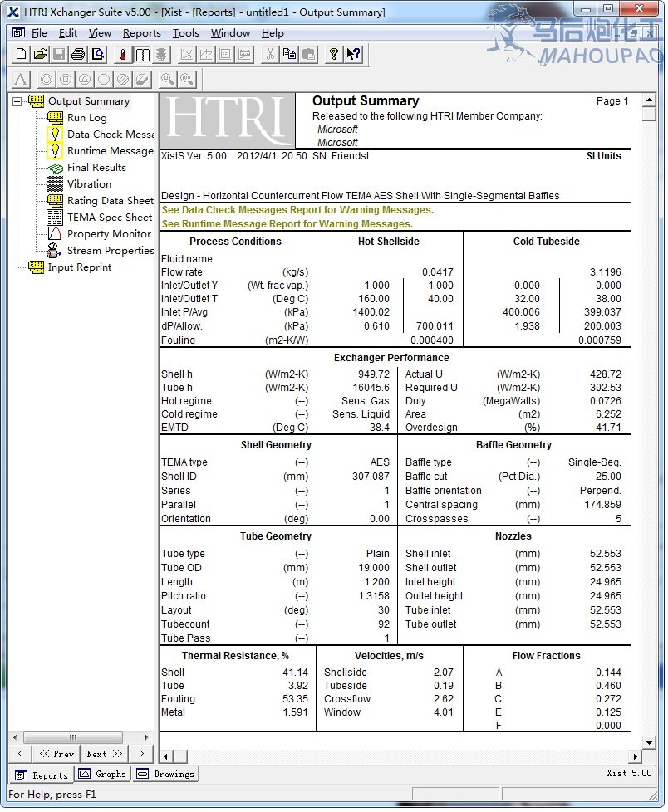Open Stream Properties report
This screenshot has height=812, width=668.
(x=111, y=251)
